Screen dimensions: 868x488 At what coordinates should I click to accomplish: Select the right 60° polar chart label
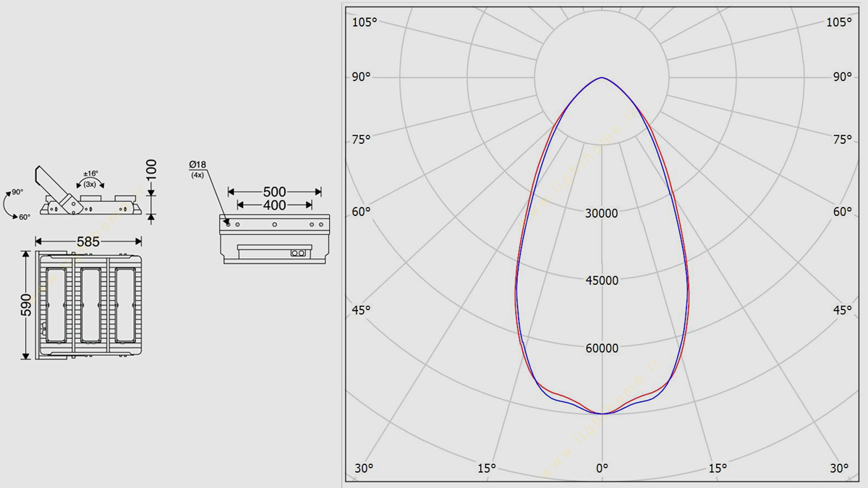(842, 212)
